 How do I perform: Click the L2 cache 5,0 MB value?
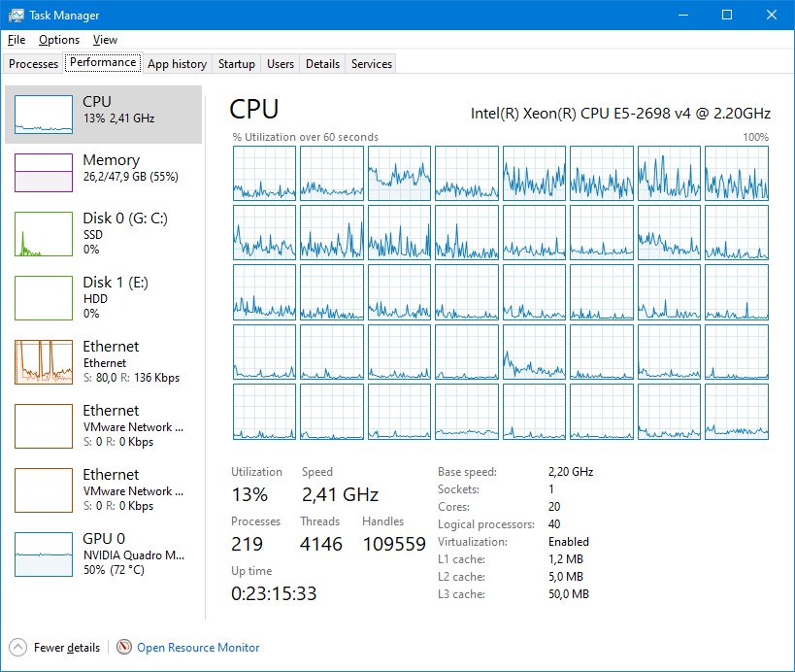(x=566, y=577)
